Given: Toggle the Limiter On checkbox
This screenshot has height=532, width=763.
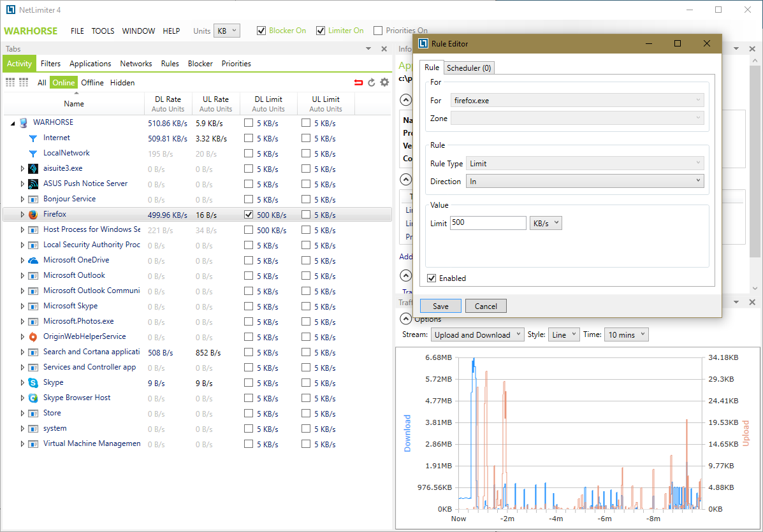Looking at the screenshot, I should (320, 31).
